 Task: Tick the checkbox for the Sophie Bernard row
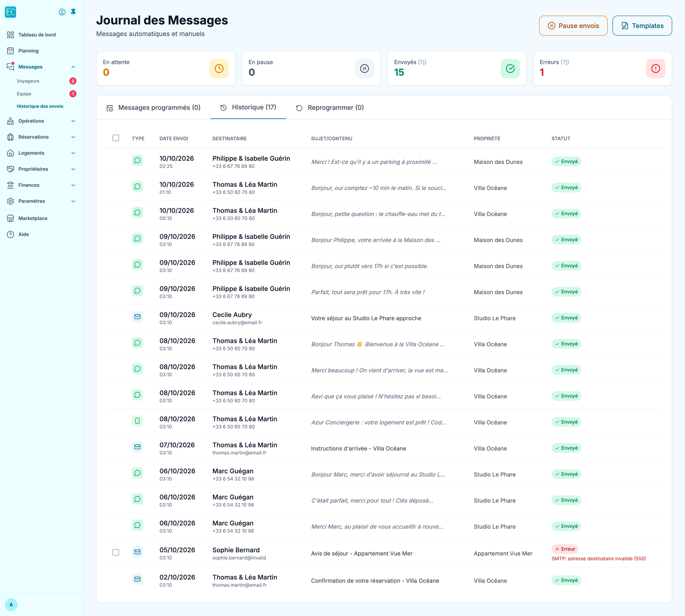[x=116, y=552]
